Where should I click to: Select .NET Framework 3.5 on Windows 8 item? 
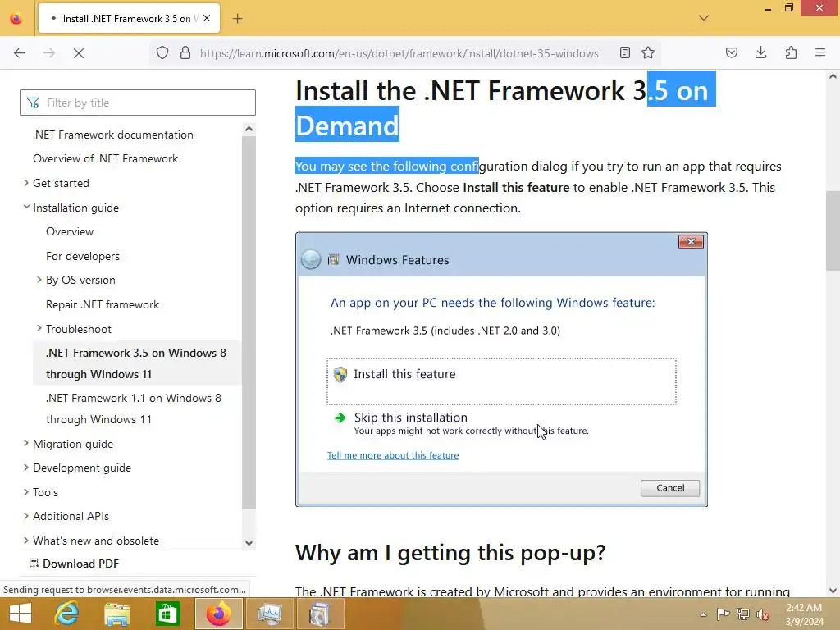point(137,363)
